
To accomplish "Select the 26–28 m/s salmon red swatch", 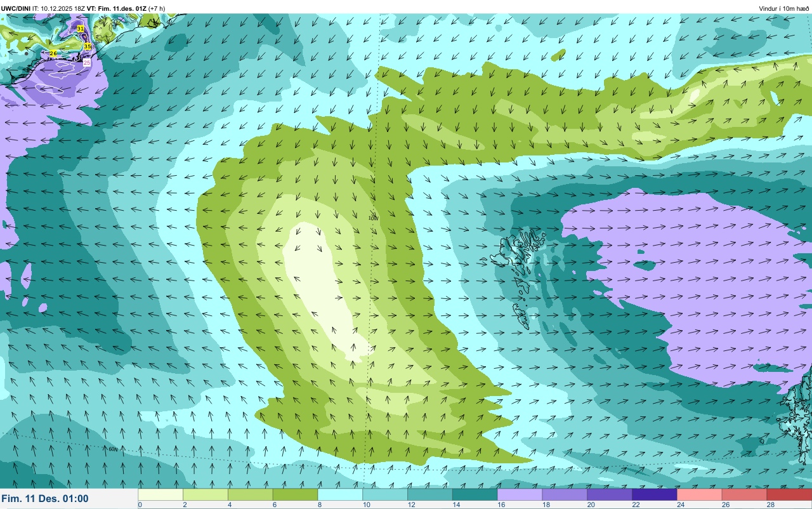I will (745, 494).
